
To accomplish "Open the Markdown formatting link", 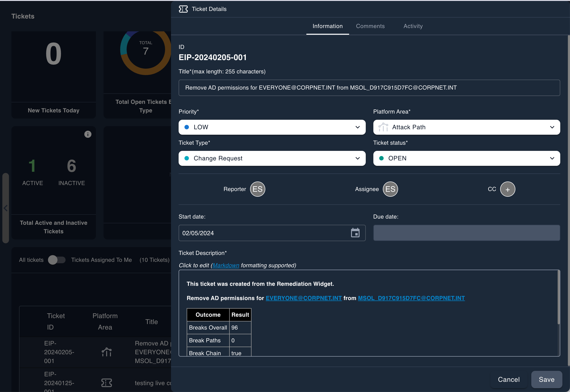I will coord(226,265).
